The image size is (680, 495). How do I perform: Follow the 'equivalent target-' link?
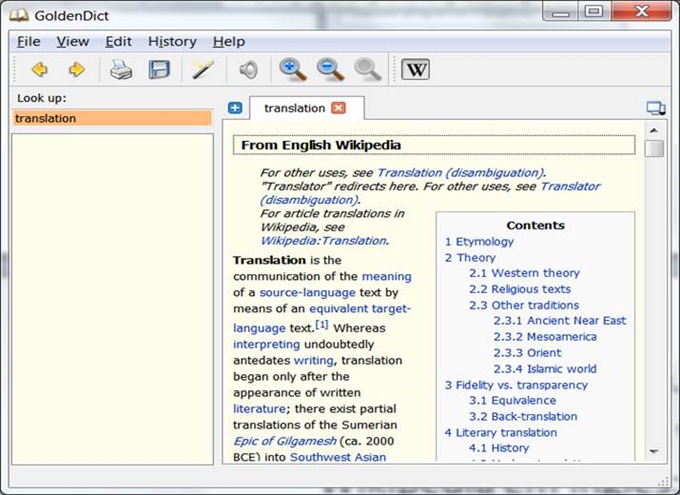click(360, 309)
